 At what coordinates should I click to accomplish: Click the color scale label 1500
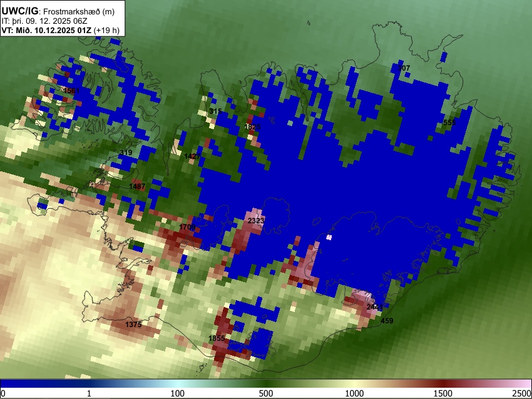442,393
